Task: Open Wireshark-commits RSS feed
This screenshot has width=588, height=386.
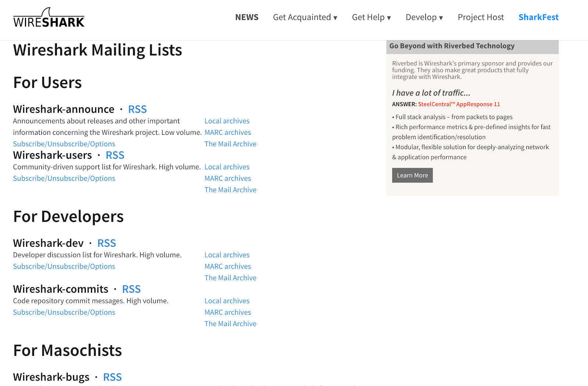Action: click(x=131, y=289)
